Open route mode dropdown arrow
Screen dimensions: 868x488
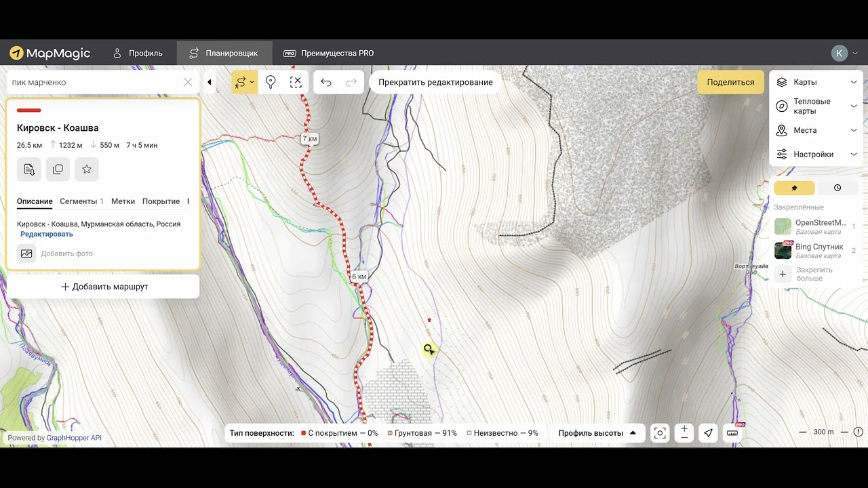tap(252, 82)
